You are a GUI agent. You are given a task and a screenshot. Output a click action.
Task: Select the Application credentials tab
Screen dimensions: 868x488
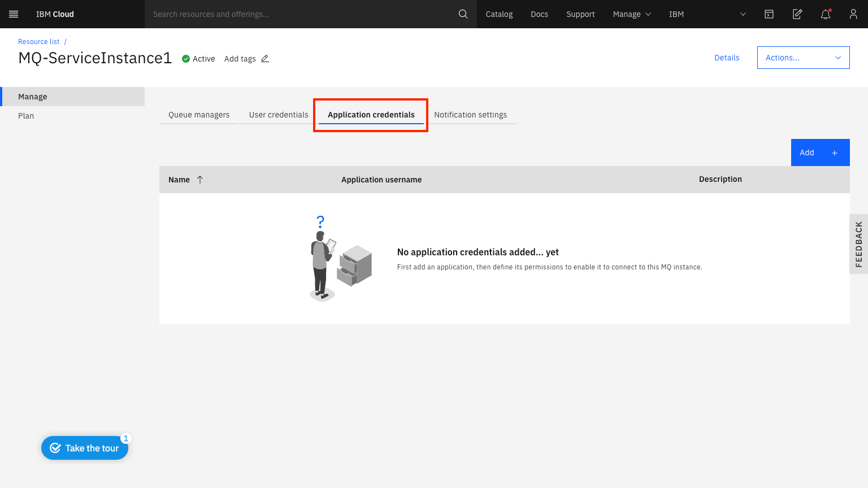click(x=371, y=115)
